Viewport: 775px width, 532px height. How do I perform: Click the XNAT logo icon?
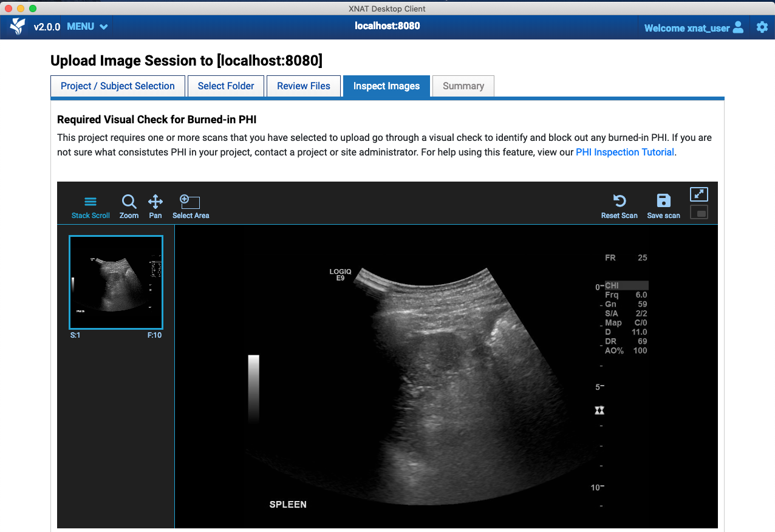(x=18, y=27)
